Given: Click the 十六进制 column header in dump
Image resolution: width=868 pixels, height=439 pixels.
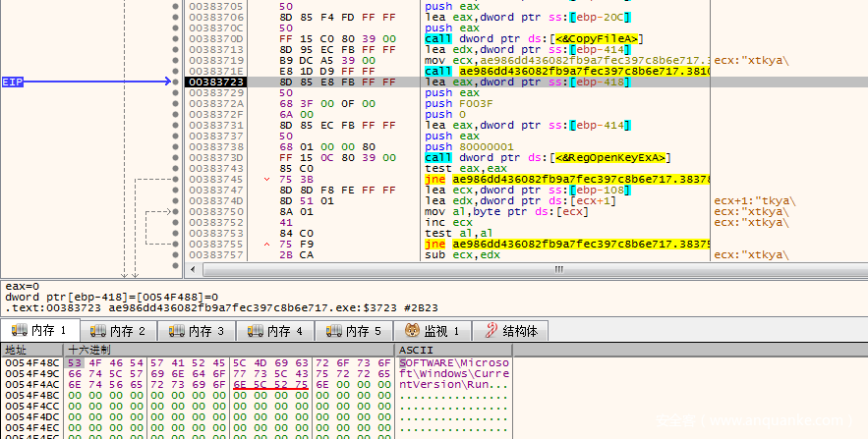Looking at the screenshot, I should pos(88,350).
